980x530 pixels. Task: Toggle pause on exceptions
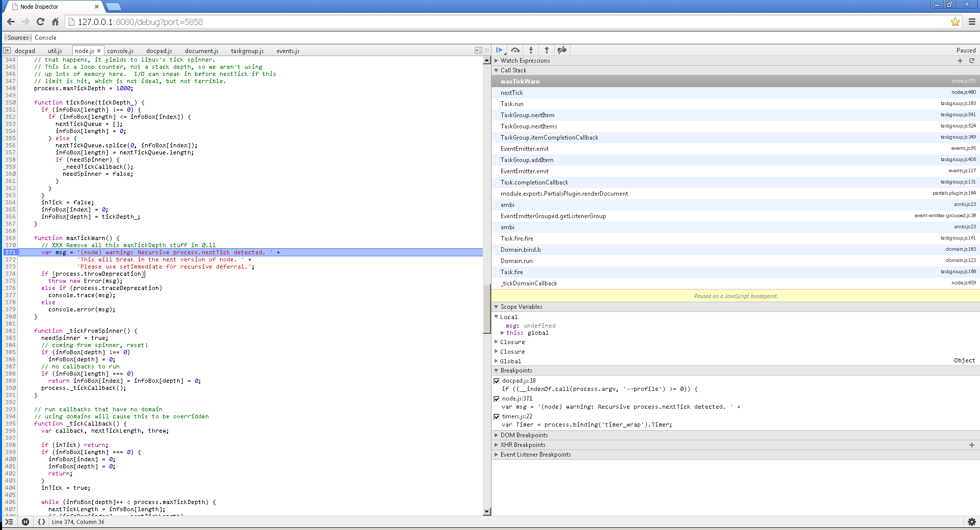tap(25, 522)
